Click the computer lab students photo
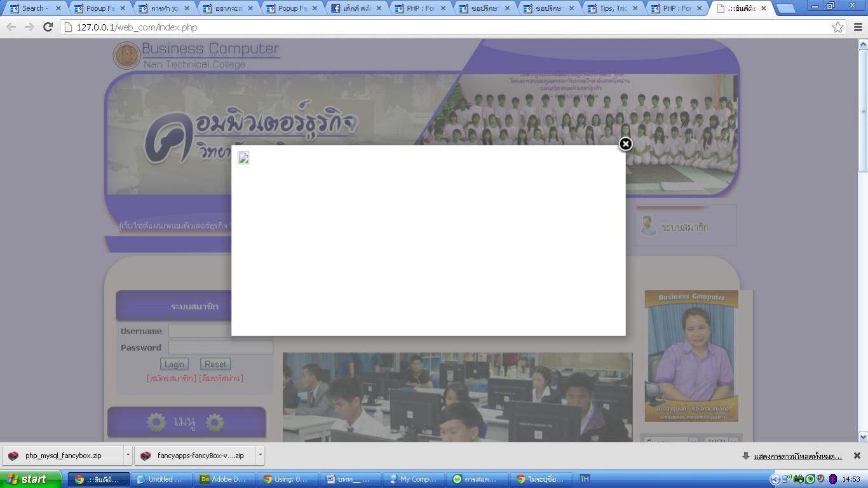This screenshot has height=488, width=868. click(458, 397)
